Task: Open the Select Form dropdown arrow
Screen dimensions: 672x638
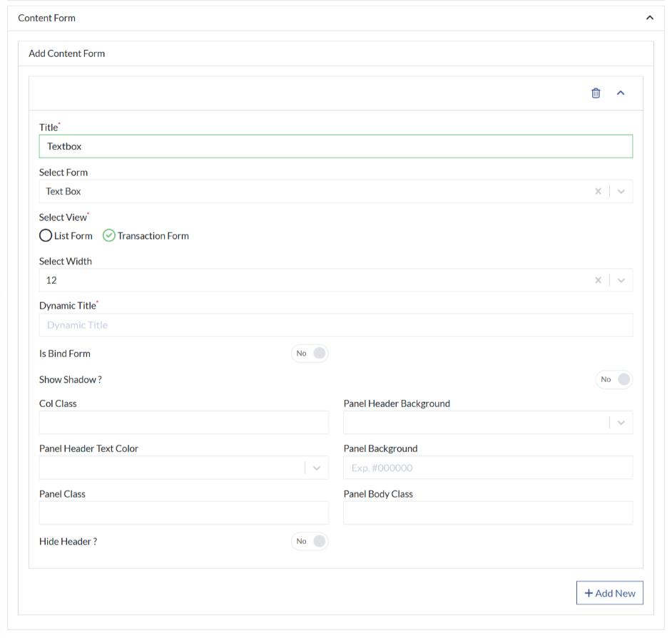Action: 621,191
